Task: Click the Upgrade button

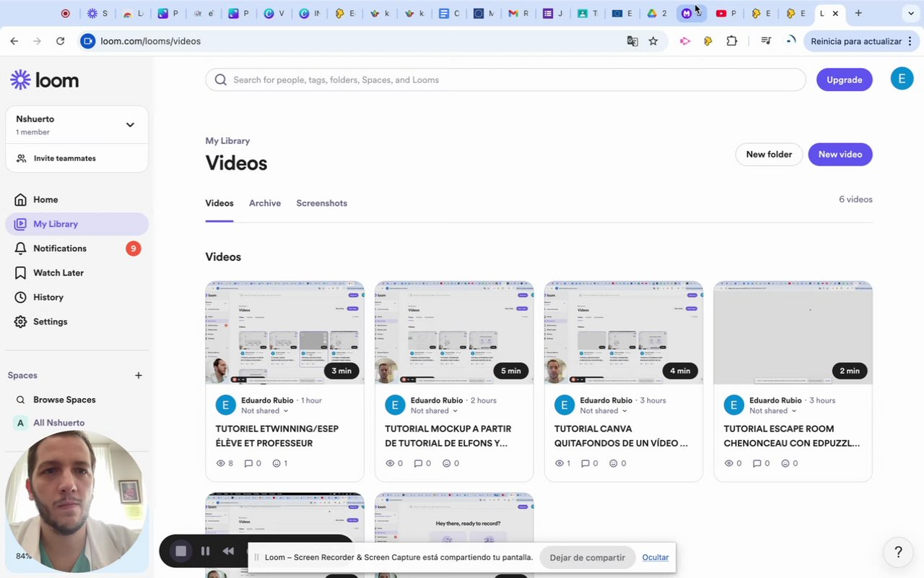Action: click(x=844, y=79)
